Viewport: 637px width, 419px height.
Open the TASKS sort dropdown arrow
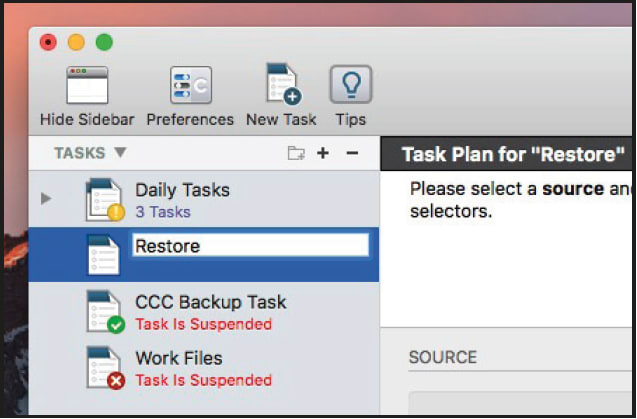pos(120,153)
